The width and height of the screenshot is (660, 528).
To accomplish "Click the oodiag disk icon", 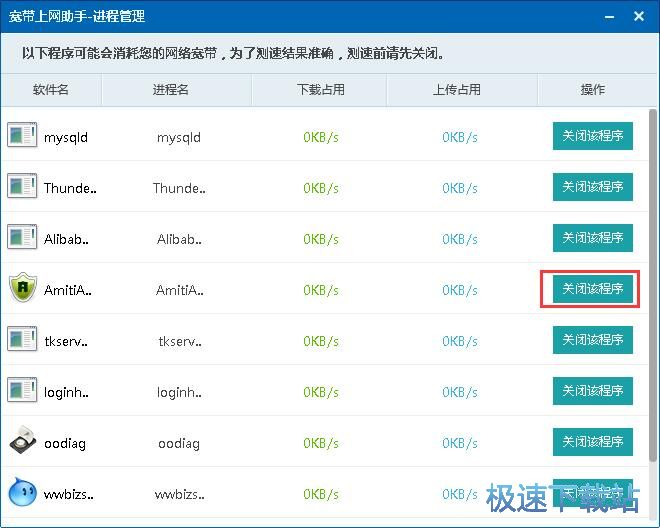I will pos(23,440).
